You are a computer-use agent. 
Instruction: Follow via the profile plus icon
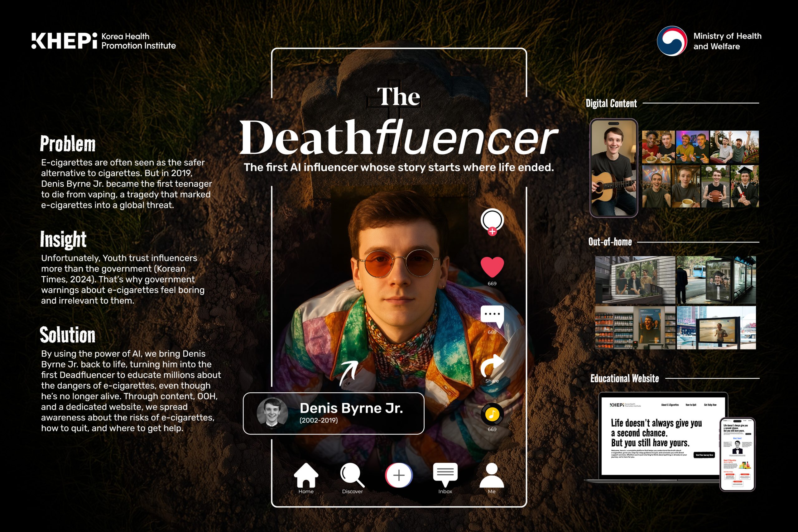pos(492,232)
